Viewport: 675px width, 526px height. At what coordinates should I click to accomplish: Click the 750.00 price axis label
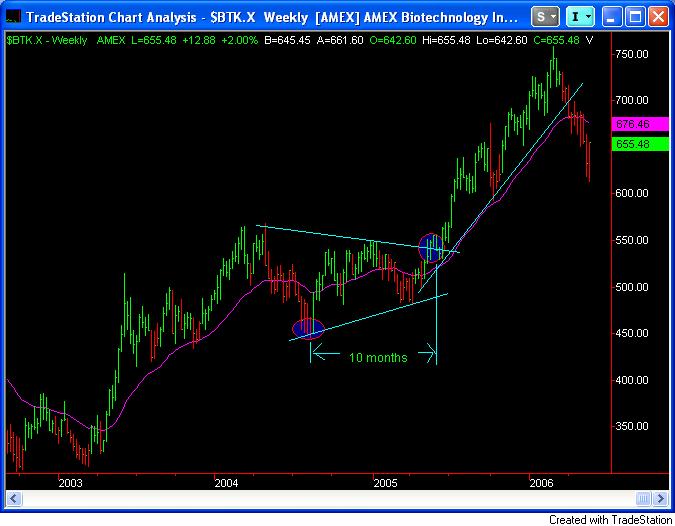point(632,54)
